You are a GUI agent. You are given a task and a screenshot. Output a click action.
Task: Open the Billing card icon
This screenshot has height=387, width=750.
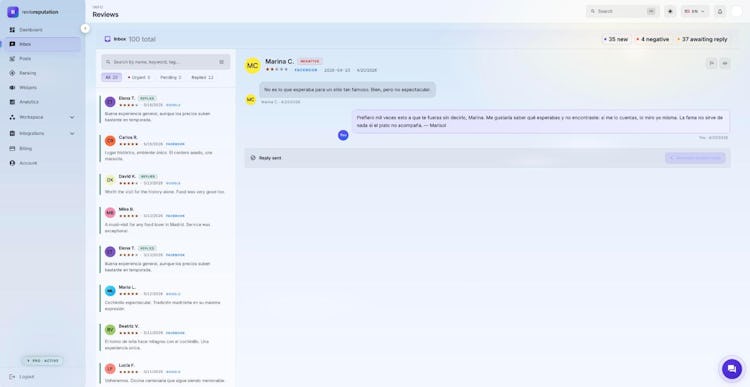pyautogui.click(x=12, y=149)
